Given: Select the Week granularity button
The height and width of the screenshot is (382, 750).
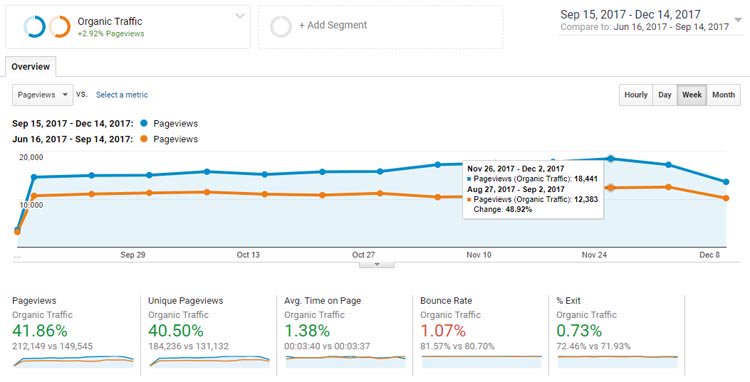Looking at the screenshot, I should [x=692, y=95].
